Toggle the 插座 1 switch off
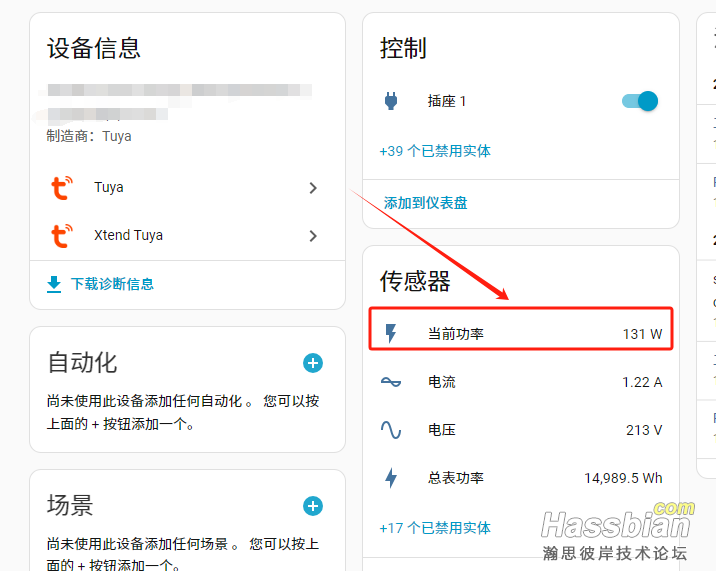The height and width of the screenshot is (571, 716). (640, 101)
